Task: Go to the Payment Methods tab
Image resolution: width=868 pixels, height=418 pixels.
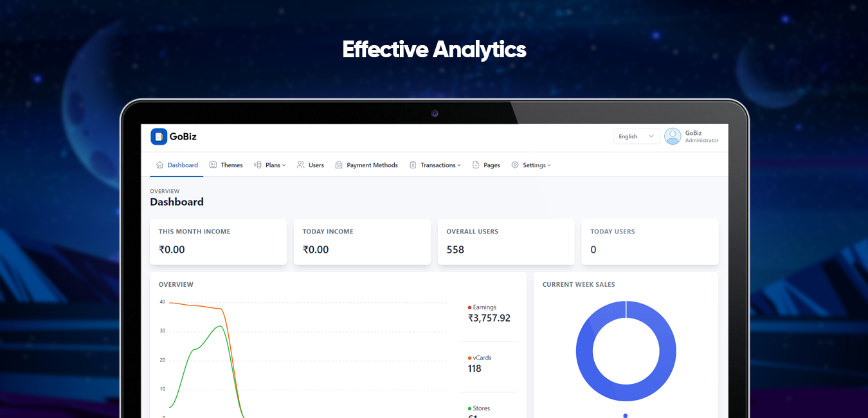Action: coord(372,165)
